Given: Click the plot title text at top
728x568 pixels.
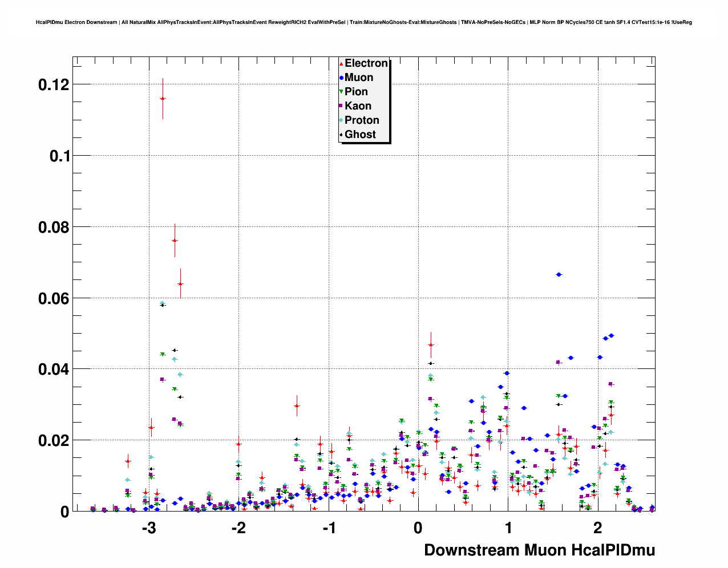Looking at the screenshot, I should click(x=363, y=22).
